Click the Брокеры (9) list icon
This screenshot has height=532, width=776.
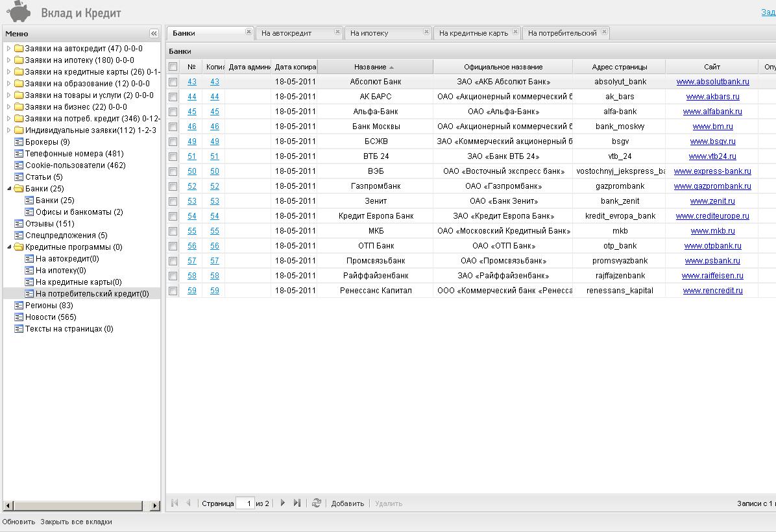click(x=19, y=142)
